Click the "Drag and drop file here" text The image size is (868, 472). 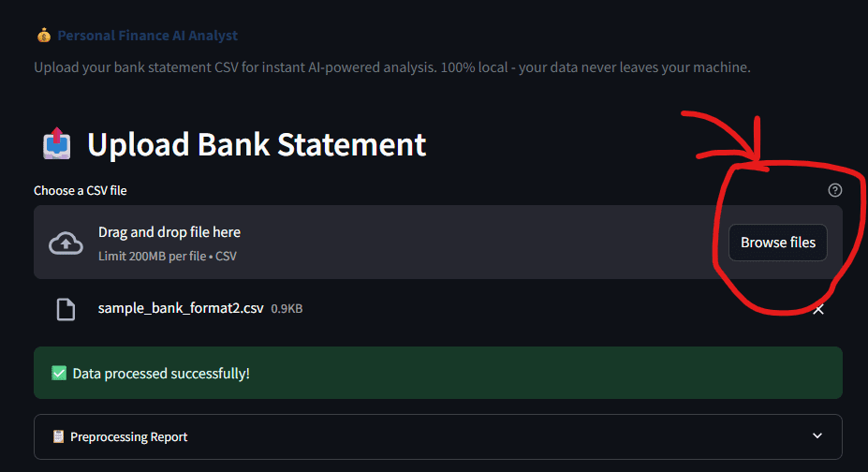[x=169, y=232]
